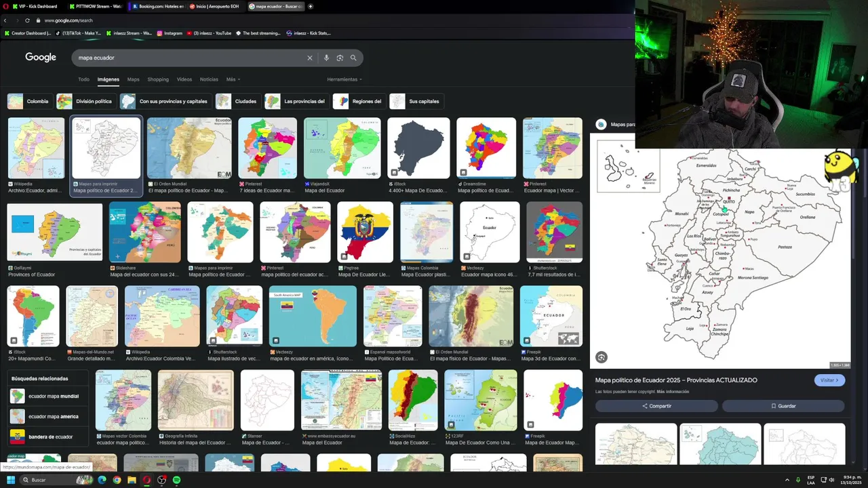Viewport: 868px width, 488px height.
Task: Open Wikipedia Ecuador admin map thumbnail
Action: (36, 148)
